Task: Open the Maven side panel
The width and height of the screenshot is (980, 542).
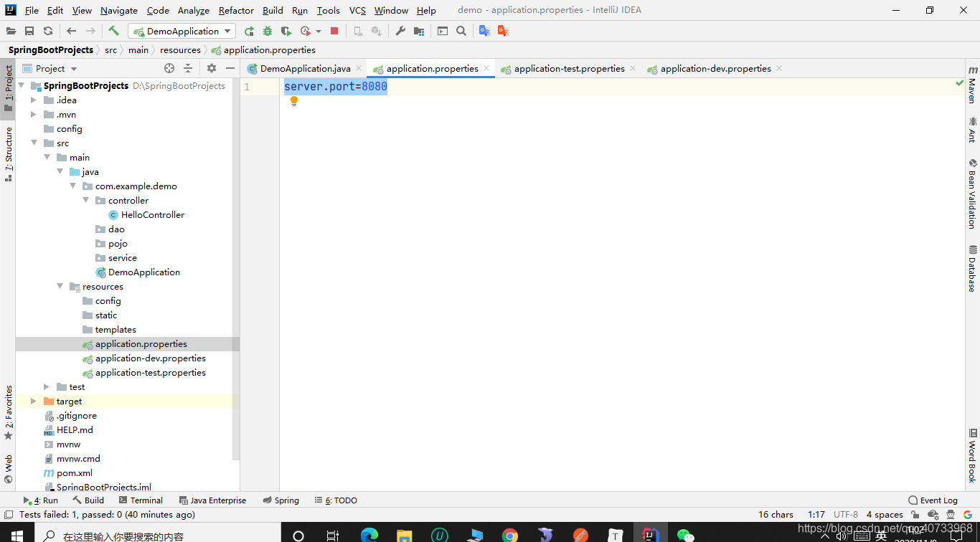Action: pyautogui.click(x=973, y=85)
